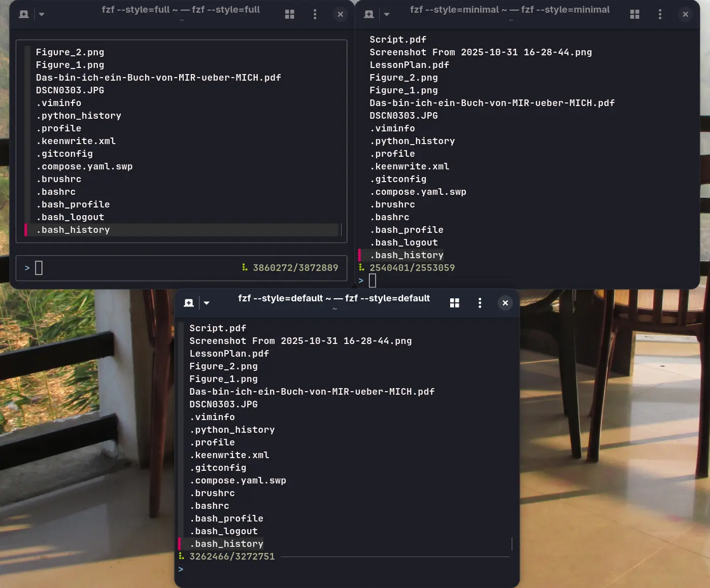Show the tab overview in the default-style window
This screenshot has width=710, height=588.
pos(454,302)
